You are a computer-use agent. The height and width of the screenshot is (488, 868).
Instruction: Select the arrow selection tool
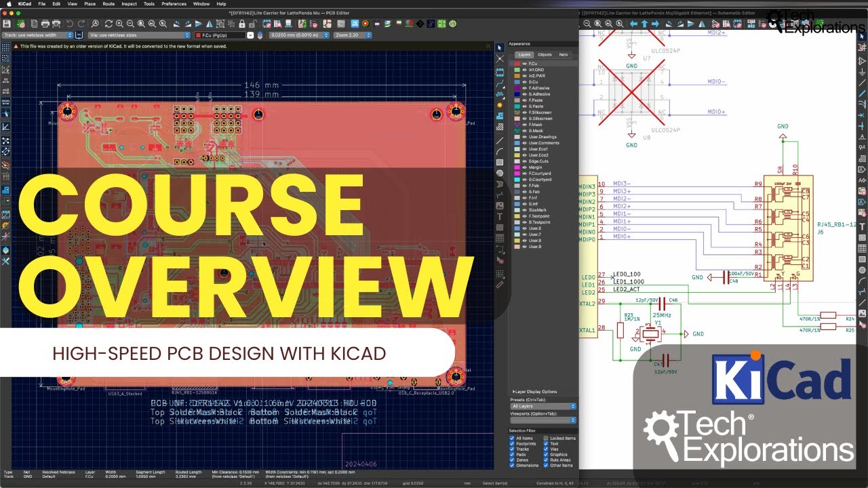point(500,47)
